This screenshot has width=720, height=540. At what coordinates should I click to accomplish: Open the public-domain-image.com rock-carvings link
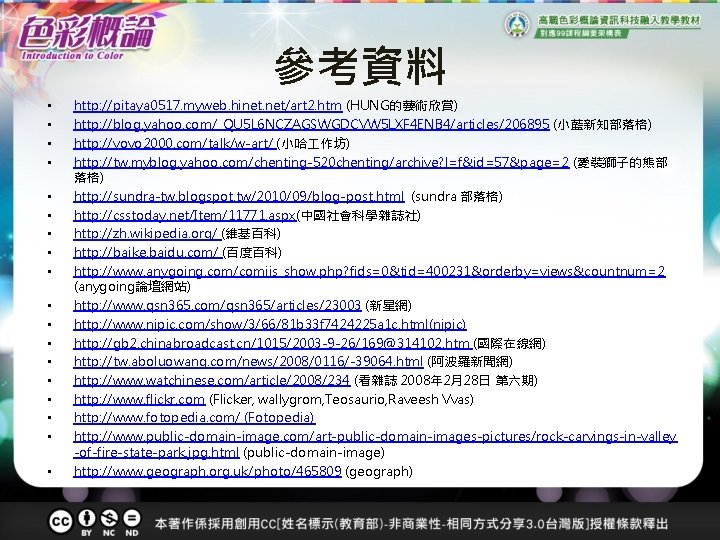pos(375,444)
